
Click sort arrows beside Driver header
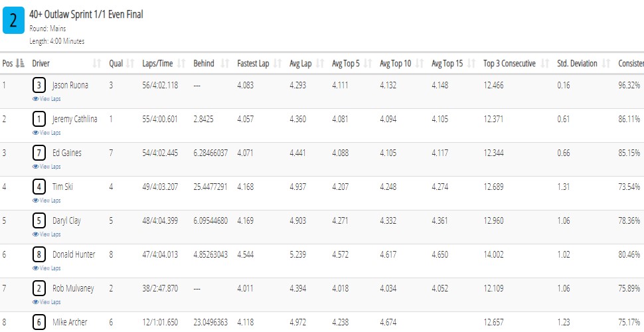pyautogui.click(x=97, y=64)
